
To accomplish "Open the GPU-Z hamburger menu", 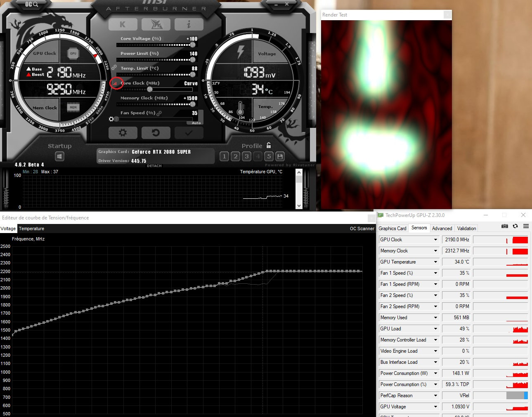I will pyautogui.click(x=526, y=226).
